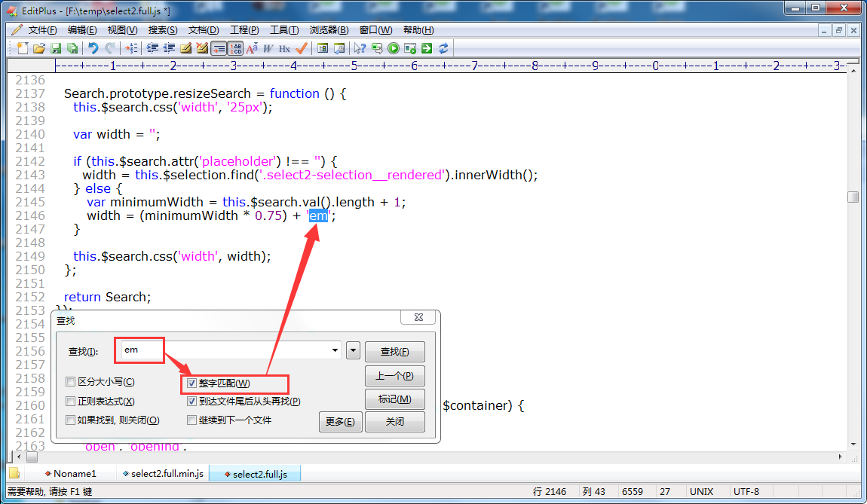This screenshot has height=504, width=867.
Task: Click the horizontal scrollbar thumb
Action: point(32,457)
